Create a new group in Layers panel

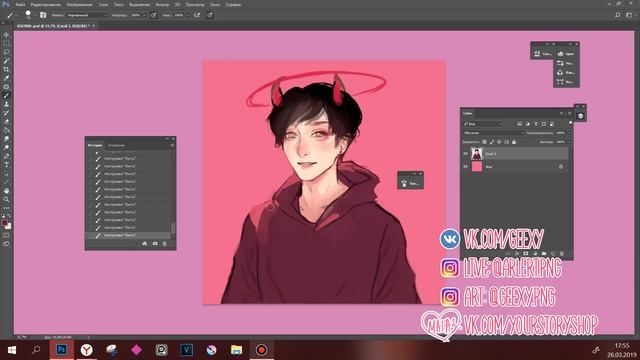544,253
